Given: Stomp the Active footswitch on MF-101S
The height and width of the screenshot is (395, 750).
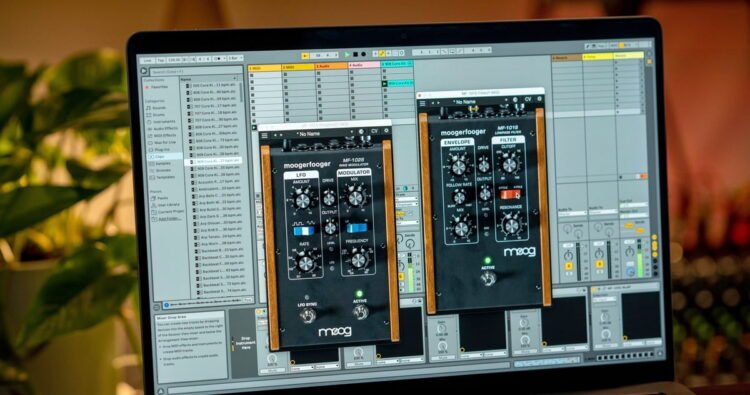Looking at the screenshot, I should point(488,279).
